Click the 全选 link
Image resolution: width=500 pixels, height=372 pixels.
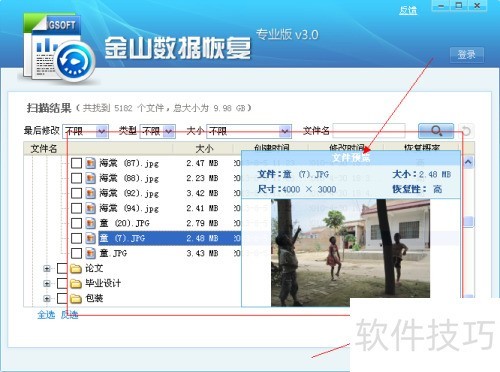click(46, 314)
